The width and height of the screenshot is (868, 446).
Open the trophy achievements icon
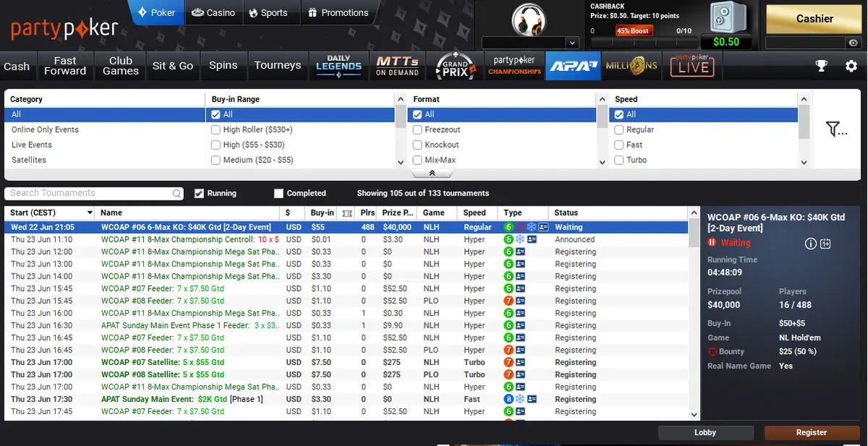click(821, 66)
